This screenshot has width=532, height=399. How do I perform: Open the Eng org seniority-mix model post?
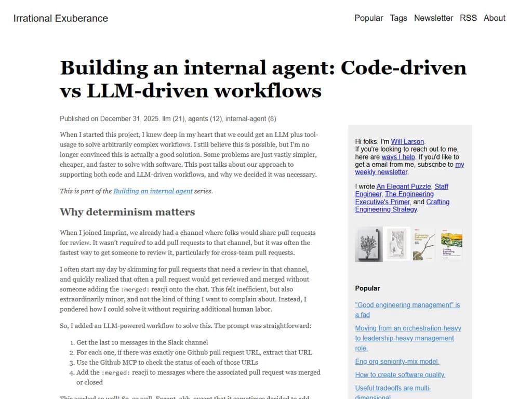tap(397, 361)
